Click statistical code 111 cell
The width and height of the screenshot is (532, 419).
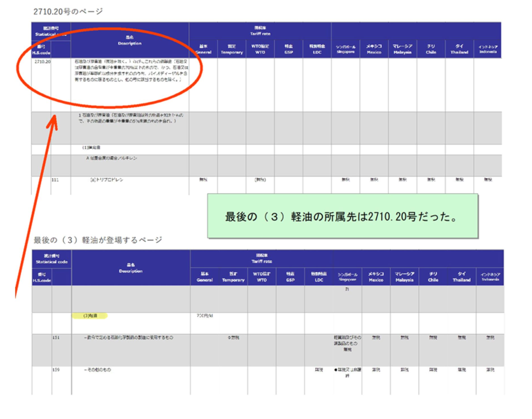pyautogui.click(x=56, y=180)
